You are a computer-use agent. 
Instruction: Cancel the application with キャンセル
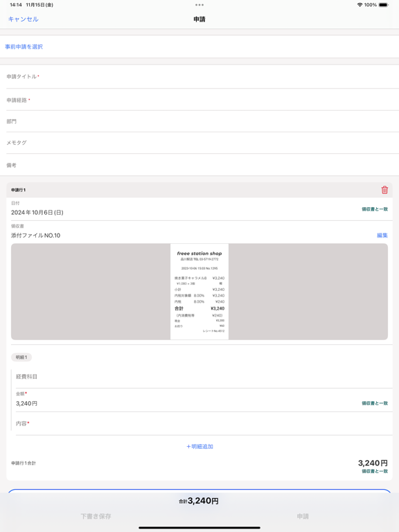click(x=23, y=19)
